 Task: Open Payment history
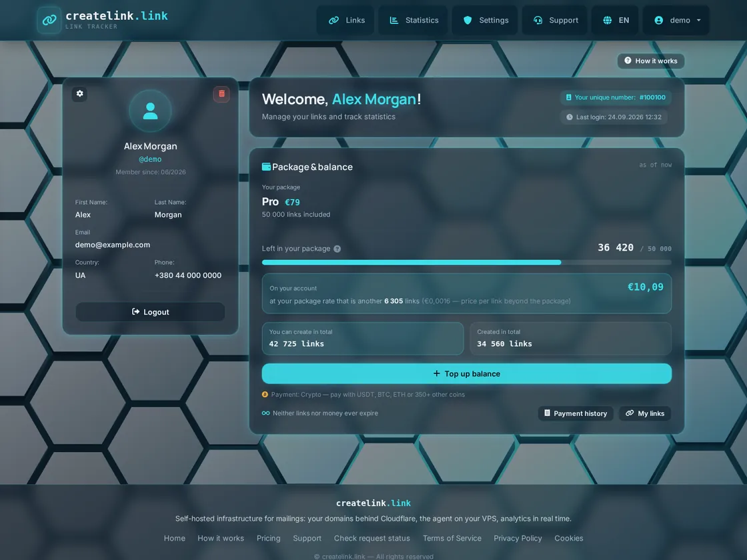click(x=576, y=413)
